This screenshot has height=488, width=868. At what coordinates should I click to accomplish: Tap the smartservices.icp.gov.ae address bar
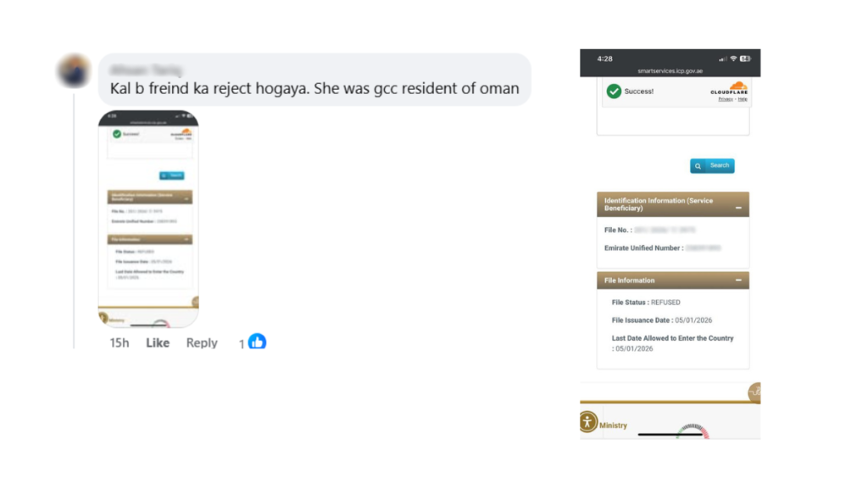coord(670,70)
